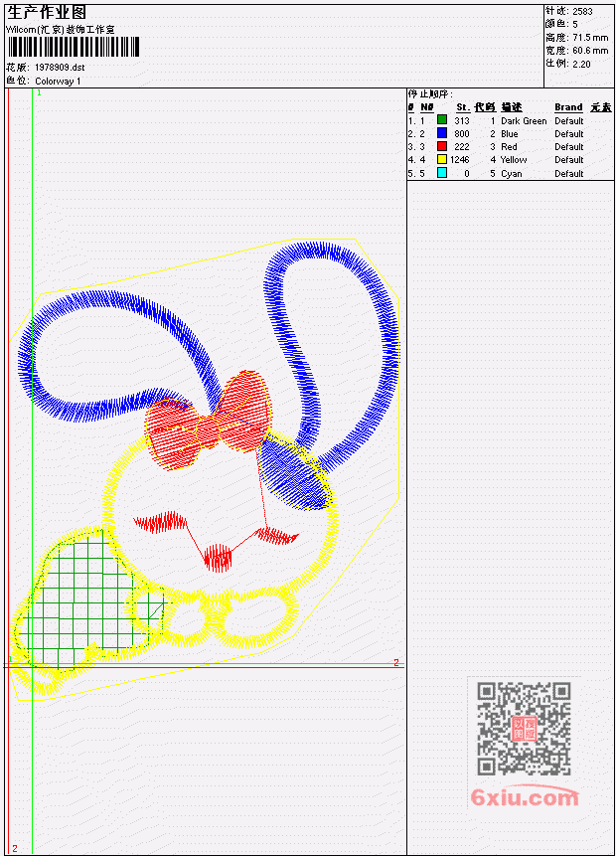
Task: Click the Blue thread color swatch
Action: tap(442, 132)
